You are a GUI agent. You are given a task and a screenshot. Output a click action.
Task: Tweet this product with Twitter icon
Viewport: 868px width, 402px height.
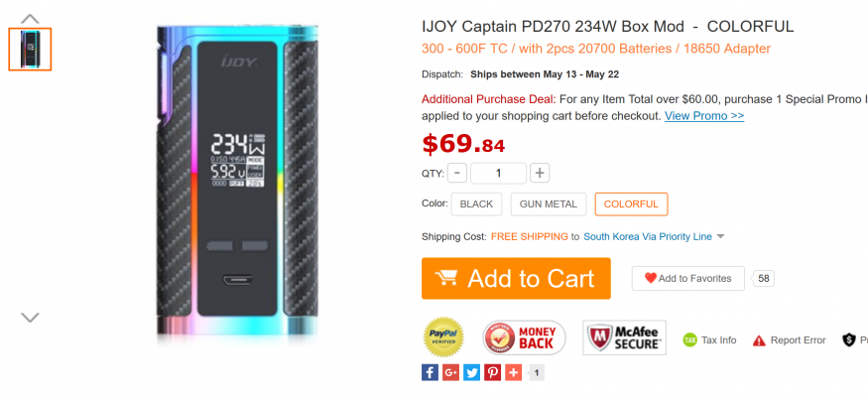[471, 372]
